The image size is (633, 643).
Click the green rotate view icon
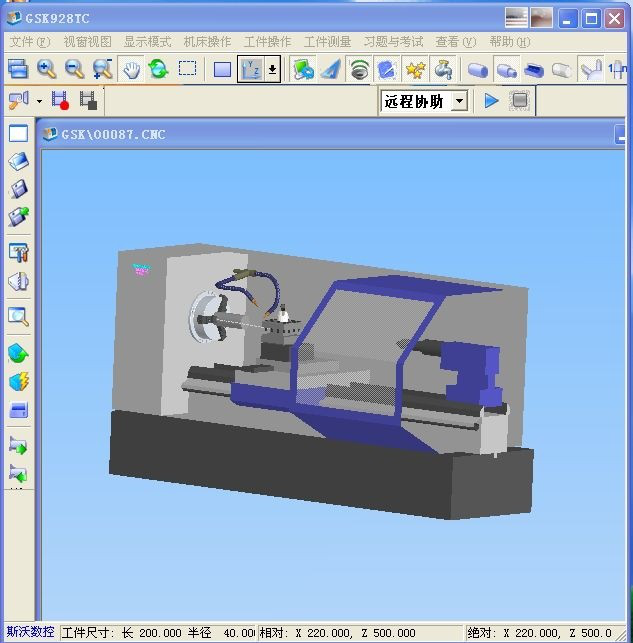[x=158, y=69]
